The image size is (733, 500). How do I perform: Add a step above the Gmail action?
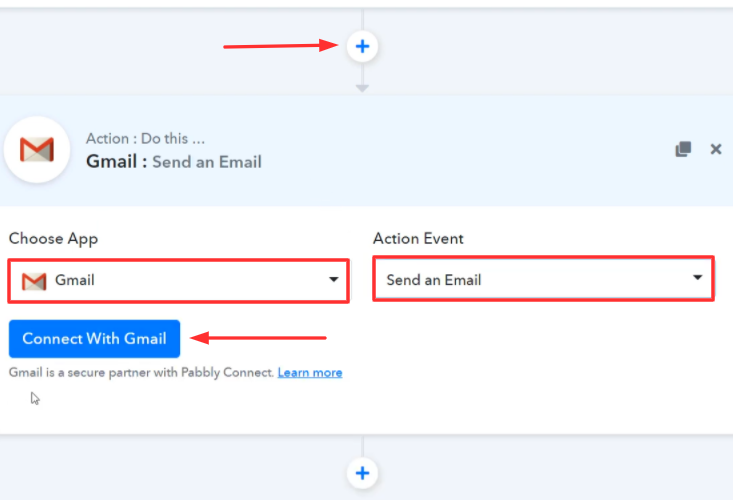point(362,46)
